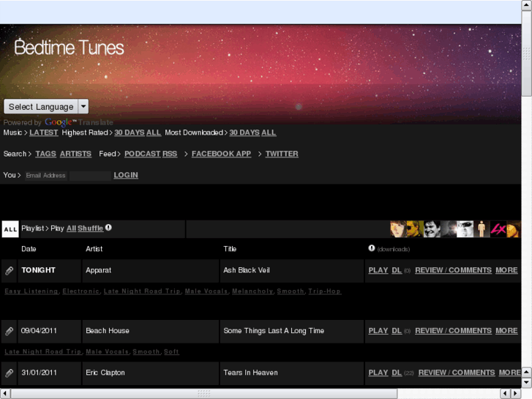The image size is (532, 399).
Task: Play Some Things Last A Long Time
Action: [378, 331]
